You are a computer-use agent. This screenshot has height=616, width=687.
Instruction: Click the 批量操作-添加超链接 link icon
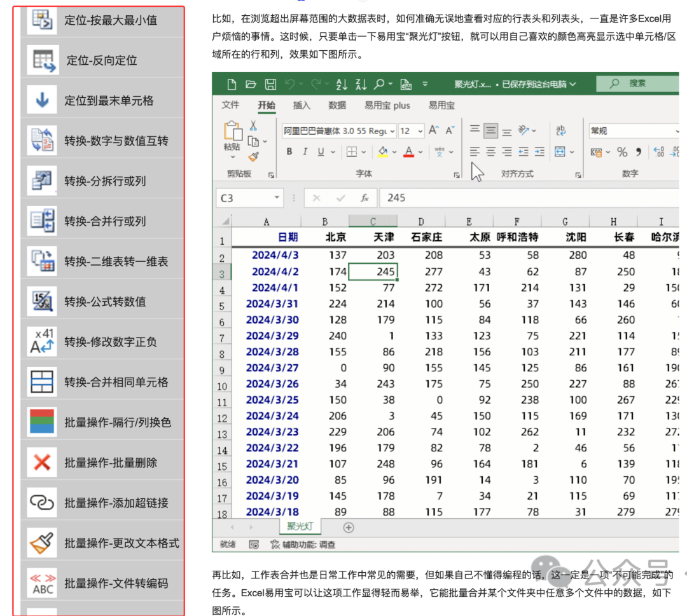pyautogui.click(x=42, y=503)
